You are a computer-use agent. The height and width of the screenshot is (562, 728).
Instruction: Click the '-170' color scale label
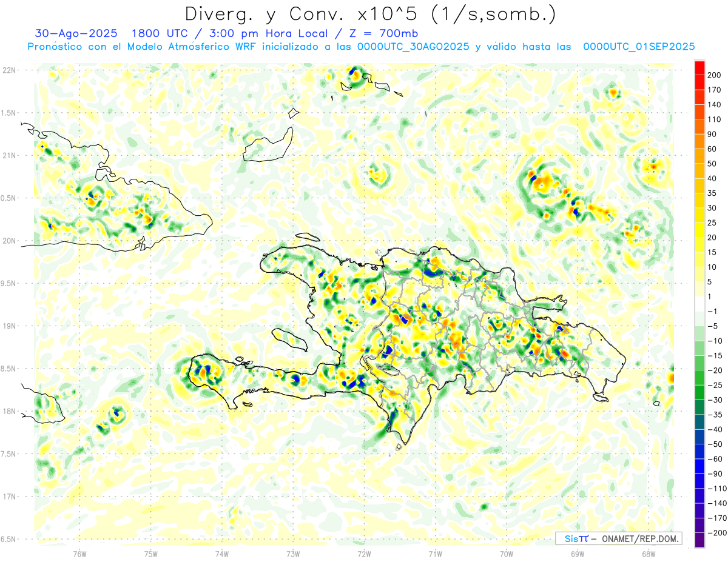click(x=718, y=518)
